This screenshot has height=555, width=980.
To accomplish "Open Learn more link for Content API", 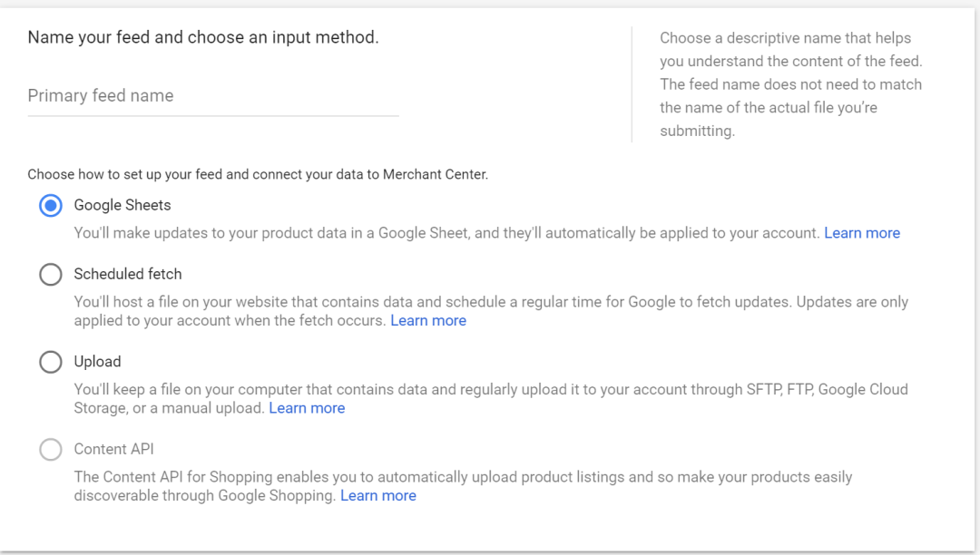I will click(378, 495).
